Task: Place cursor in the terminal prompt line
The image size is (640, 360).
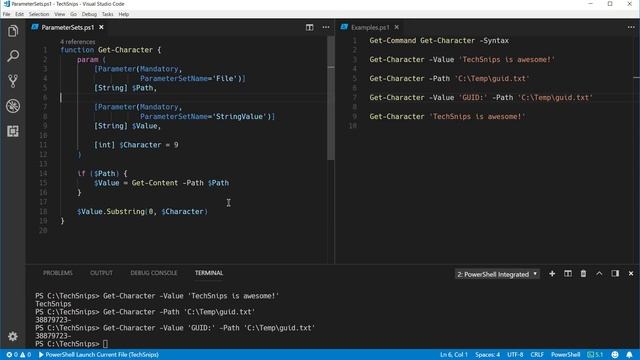Action: (x=105, y=344)
